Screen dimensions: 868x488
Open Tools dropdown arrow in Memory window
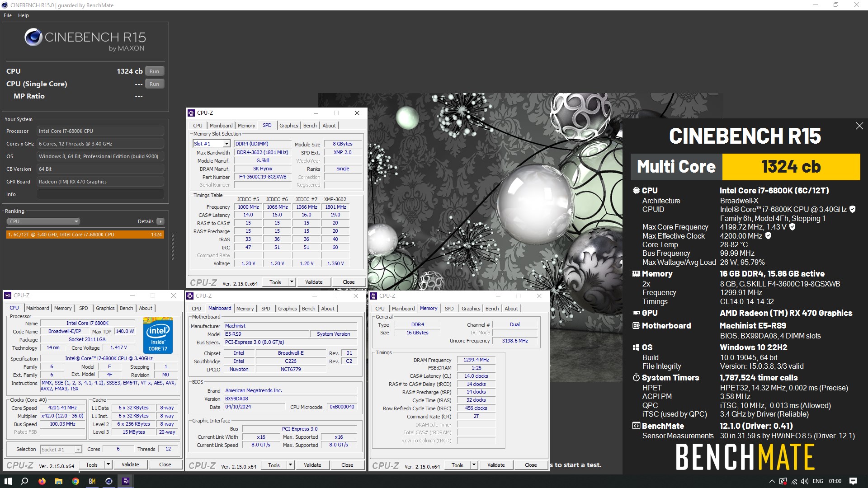(x=474, y=465)
